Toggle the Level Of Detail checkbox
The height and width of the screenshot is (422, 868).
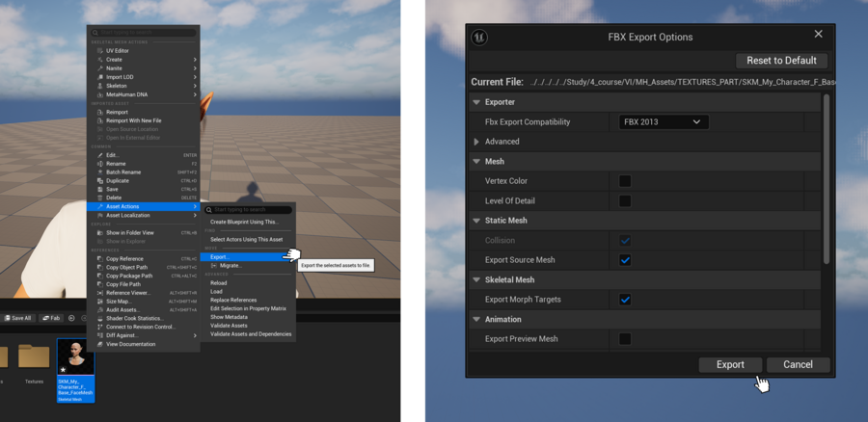pyautogui.click(x=625, y=201)
